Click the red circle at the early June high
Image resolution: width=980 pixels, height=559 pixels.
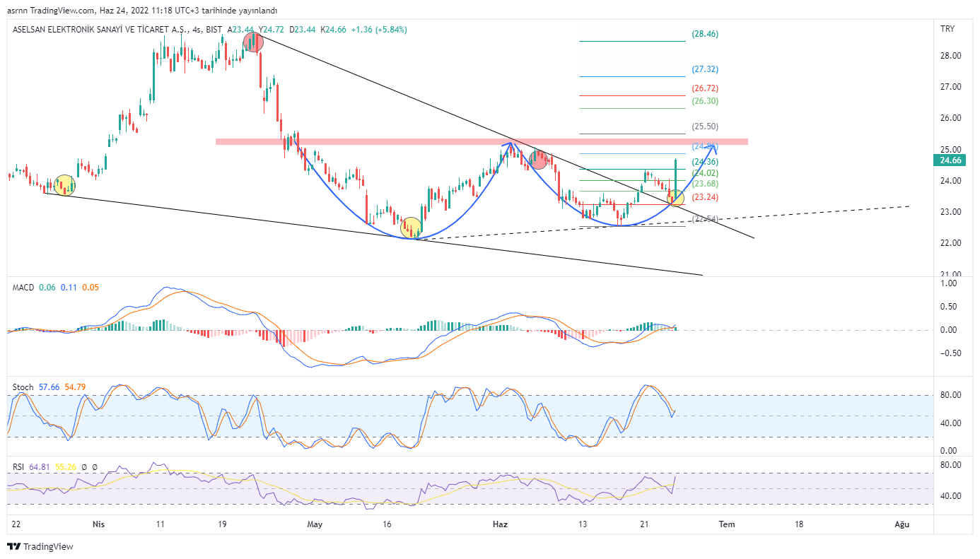pyautogui.click(x=539, y=160)
